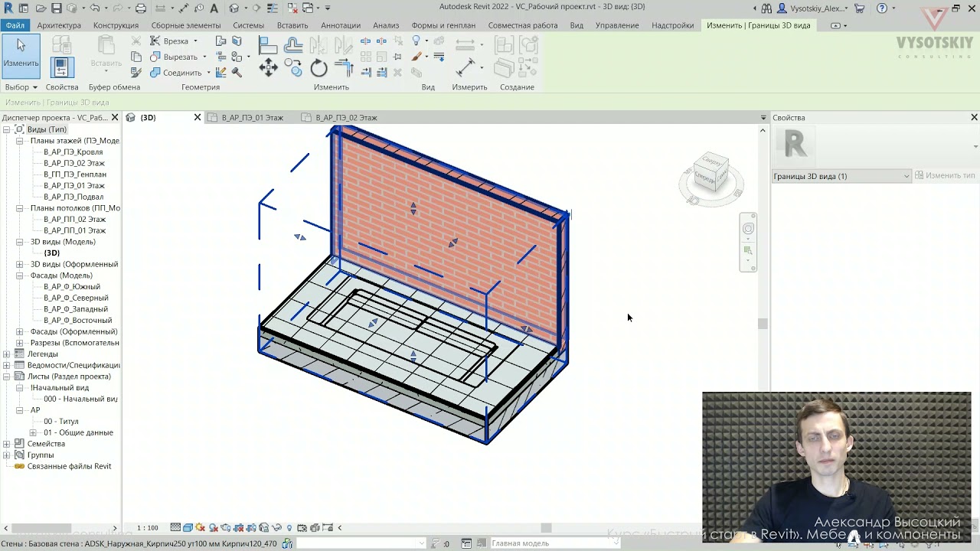This screenshot has height=551, width=980.
Task: Expand the Семейства node
Action: click(x=7, y=444)
